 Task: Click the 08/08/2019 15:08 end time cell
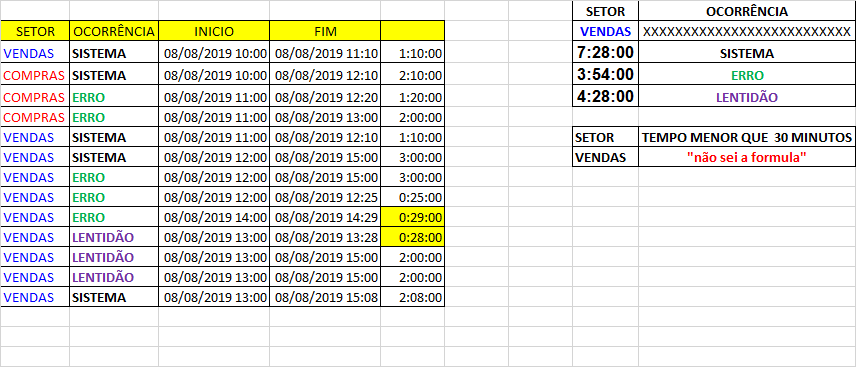click(x=325, y=298)
